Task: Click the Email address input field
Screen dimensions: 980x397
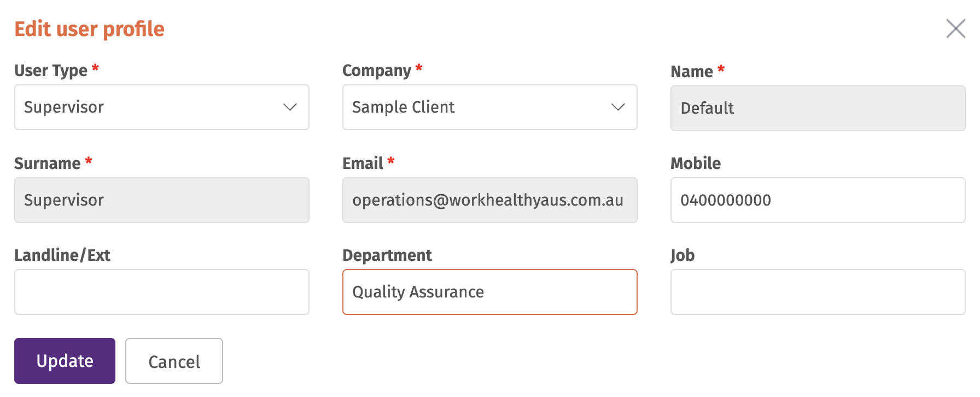Action: (x=490, y=200)
